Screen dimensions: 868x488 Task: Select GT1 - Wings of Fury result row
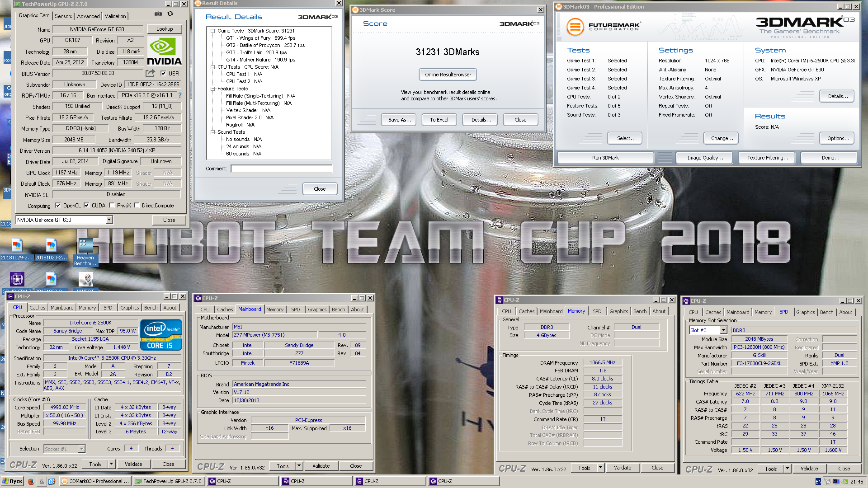click(x=260, y=38)
